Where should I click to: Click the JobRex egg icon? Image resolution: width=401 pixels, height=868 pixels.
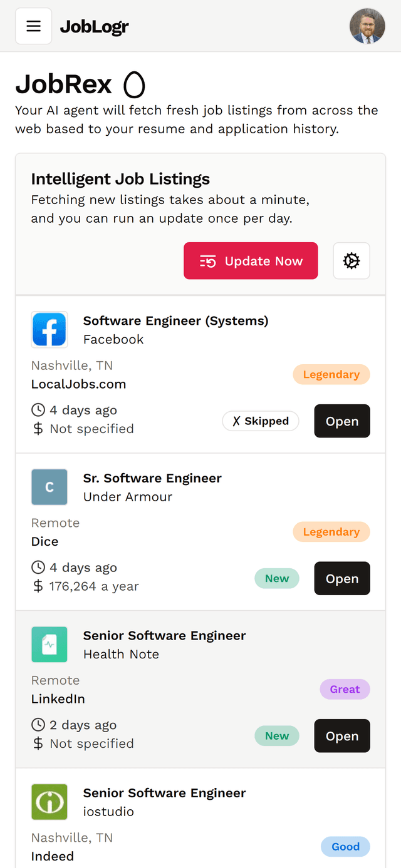click(134, 84)
